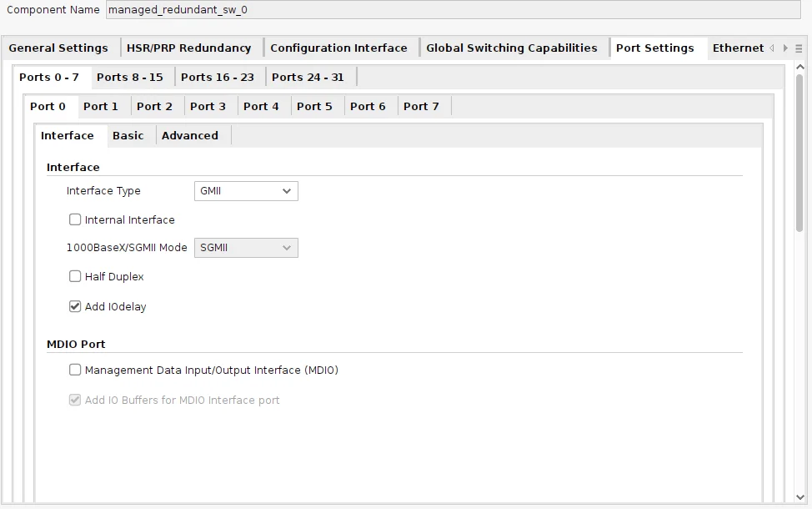Switch to the HSR/PRP Redundancy tab
This screenshot has width=812, height=509.
point(189,48)
